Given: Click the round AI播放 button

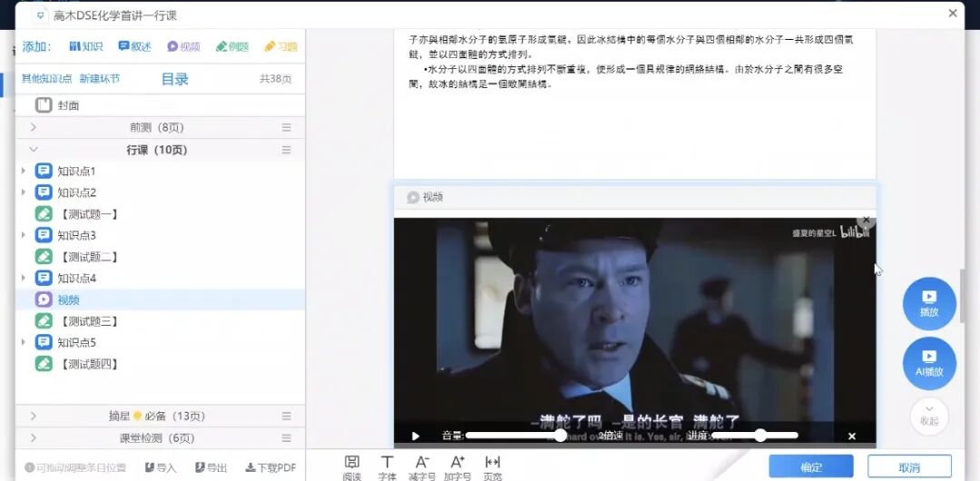Looking at the screenshot, I should (929, 363).
